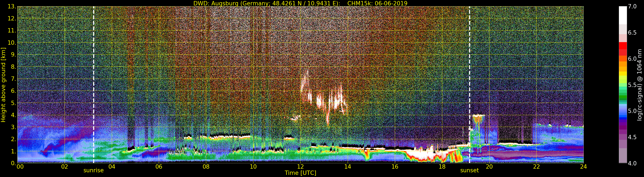
Task: Click the 'Time [UTC]' axis label
Action: pyautogui.click(x=300, y=173)
